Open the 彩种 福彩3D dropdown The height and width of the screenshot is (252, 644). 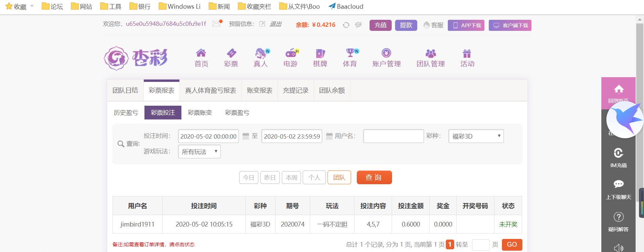(x=476, y=136)
